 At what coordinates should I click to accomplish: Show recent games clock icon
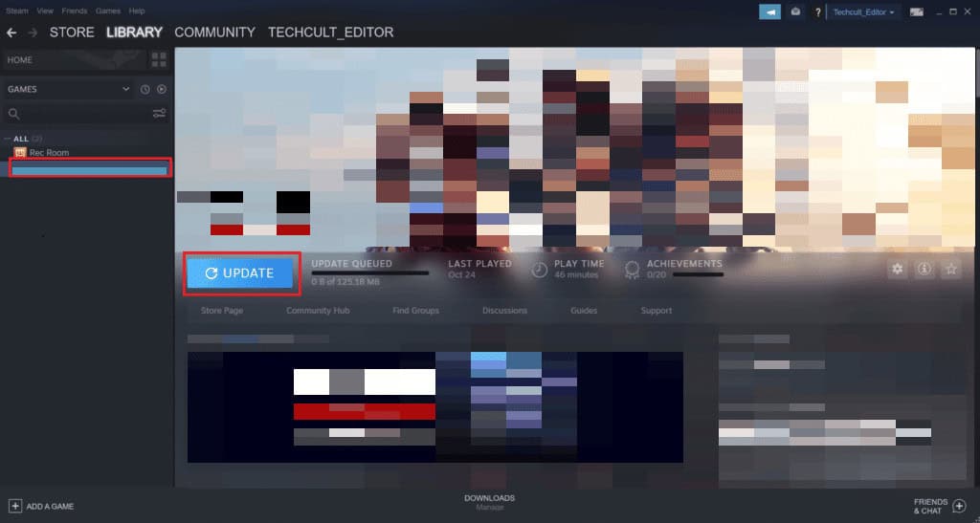(145, 89)
